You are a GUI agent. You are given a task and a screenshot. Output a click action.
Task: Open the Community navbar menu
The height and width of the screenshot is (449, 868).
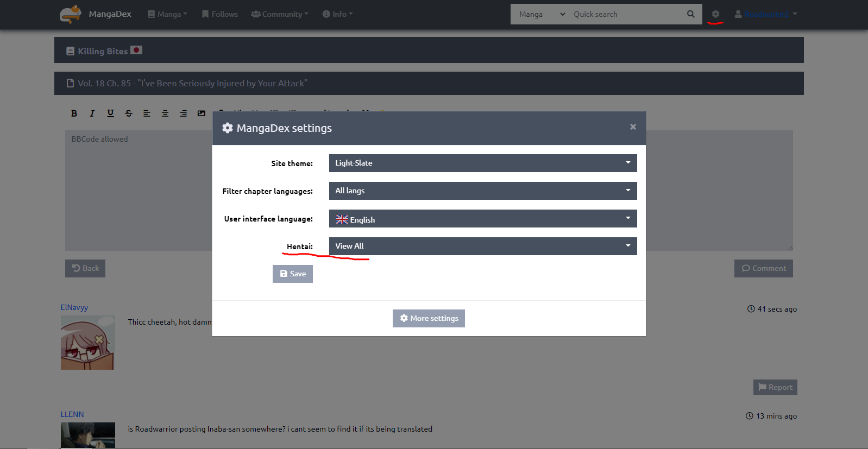coord(280,14)
